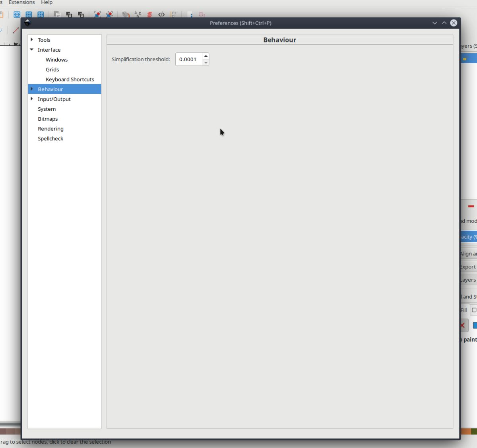The height and width of the screenshot is (448, 477).
Task: Click the Simplification threshold value field
Action: click(x=189, y=59)
